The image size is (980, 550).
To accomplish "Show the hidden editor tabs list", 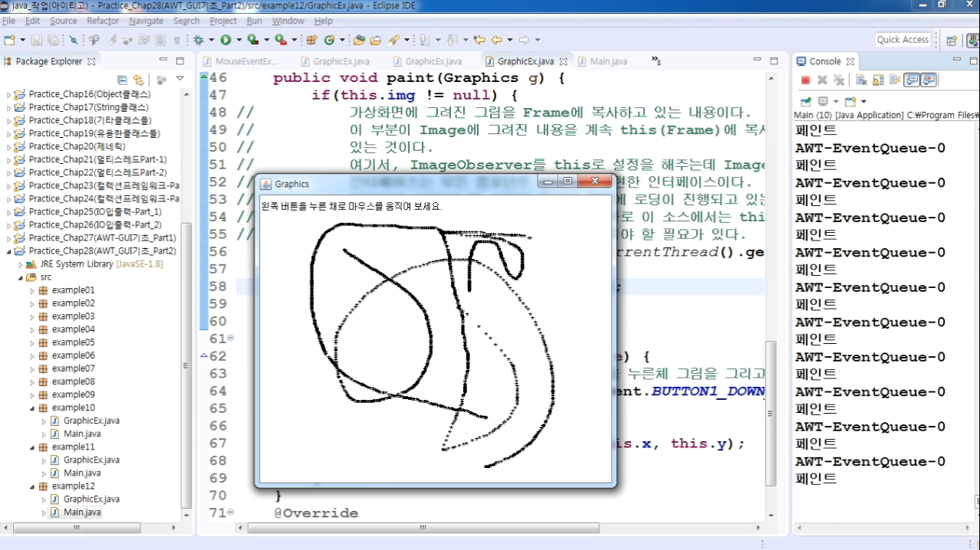I will (656, 60).
